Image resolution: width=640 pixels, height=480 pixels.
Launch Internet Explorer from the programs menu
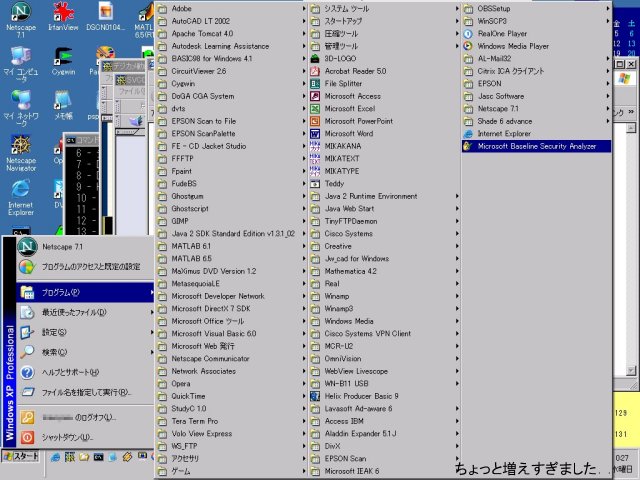coord(536,133)
